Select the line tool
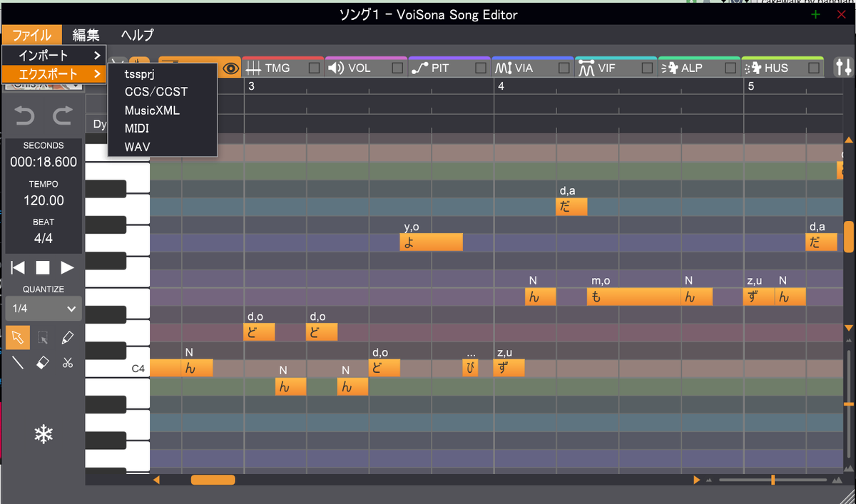 18,362
